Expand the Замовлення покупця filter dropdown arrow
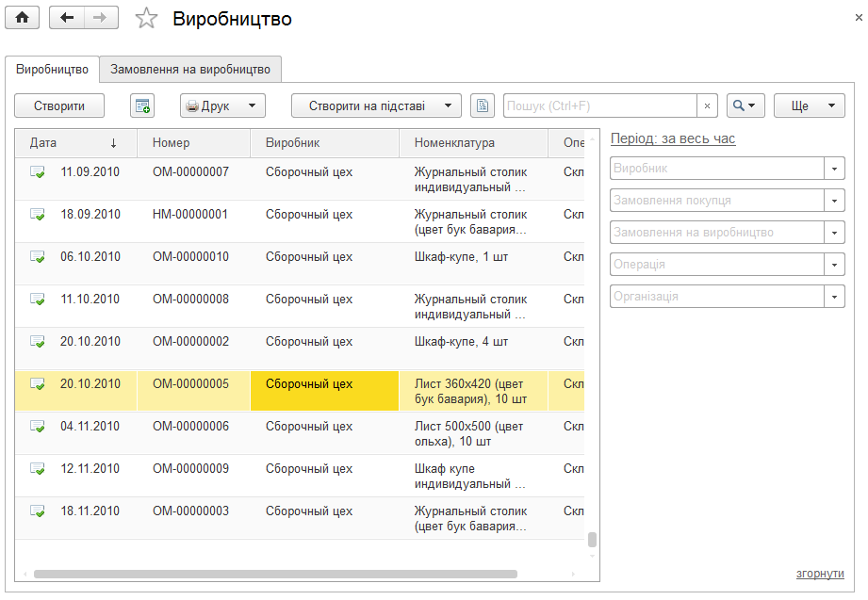The height and width of the screenshot is (600, 868). (x=834, y=201)
